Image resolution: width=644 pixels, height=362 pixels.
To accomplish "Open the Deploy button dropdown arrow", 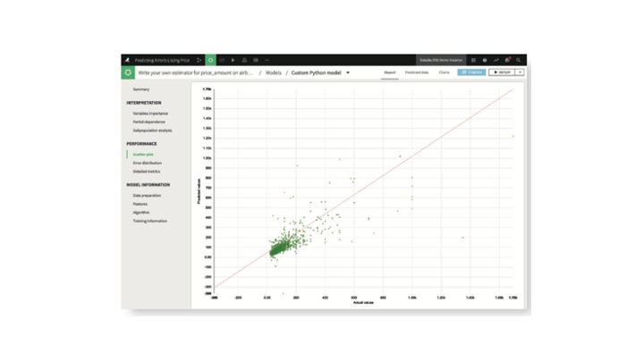I will click(x=520, y=72).
